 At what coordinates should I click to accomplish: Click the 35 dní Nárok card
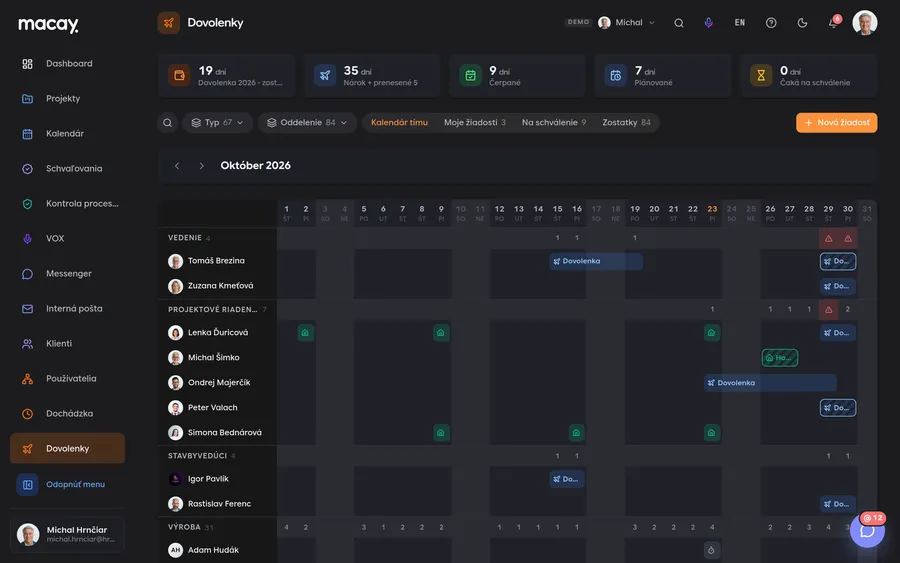tap(372, 76)
